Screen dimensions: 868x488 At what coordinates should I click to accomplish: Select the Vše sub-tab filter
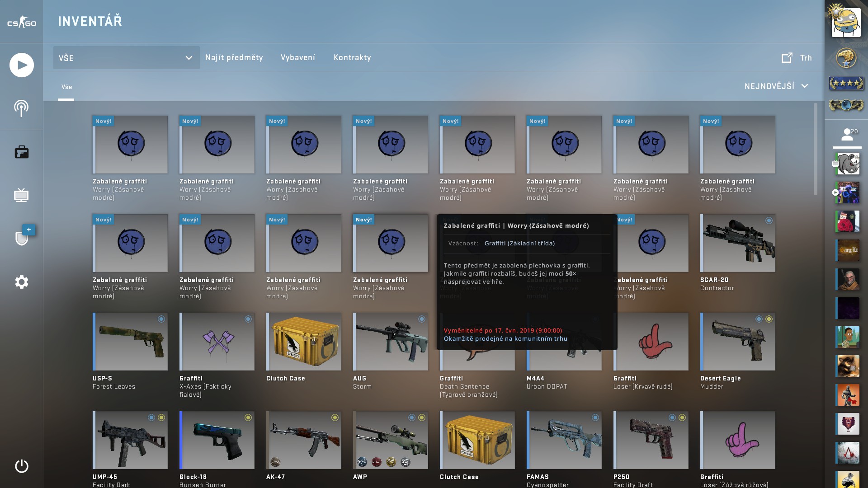pos(66,87)
